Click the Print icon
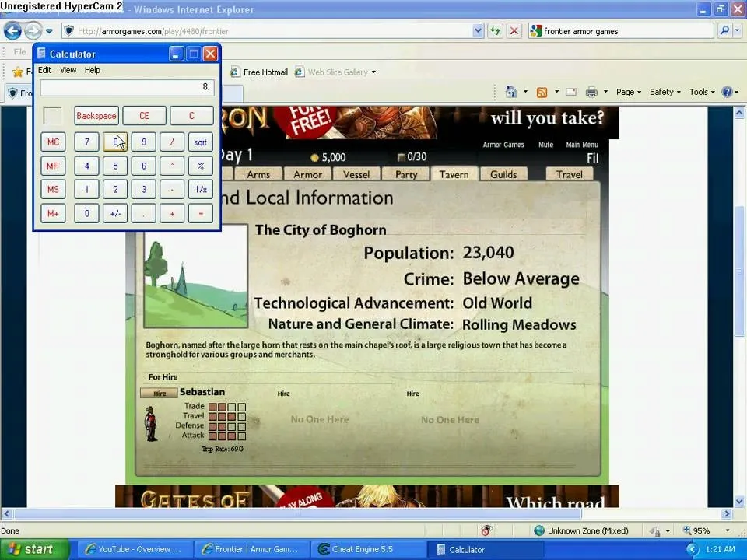The width and height of the screenshot is (747, 560). (x=591, y=92)
